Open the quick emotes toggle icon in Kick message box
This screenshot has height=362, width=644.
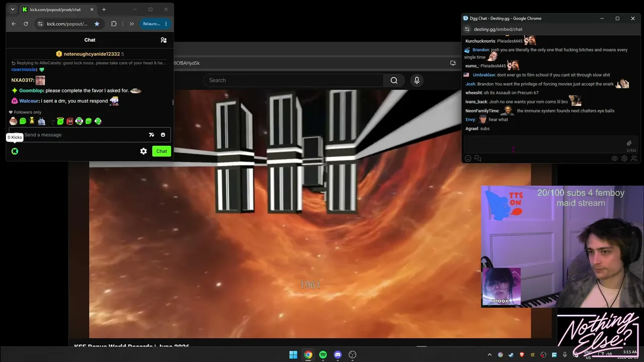click(x=151, y=135)
